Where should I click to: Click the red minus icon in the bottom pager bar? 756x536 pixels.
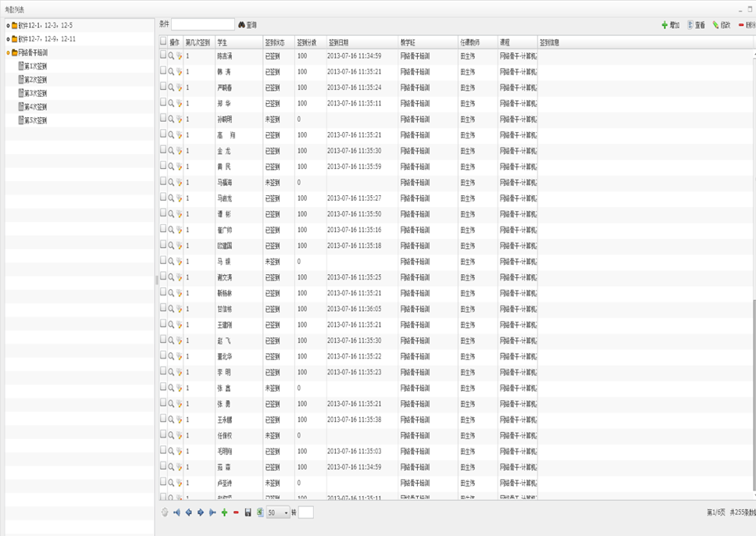236,513
